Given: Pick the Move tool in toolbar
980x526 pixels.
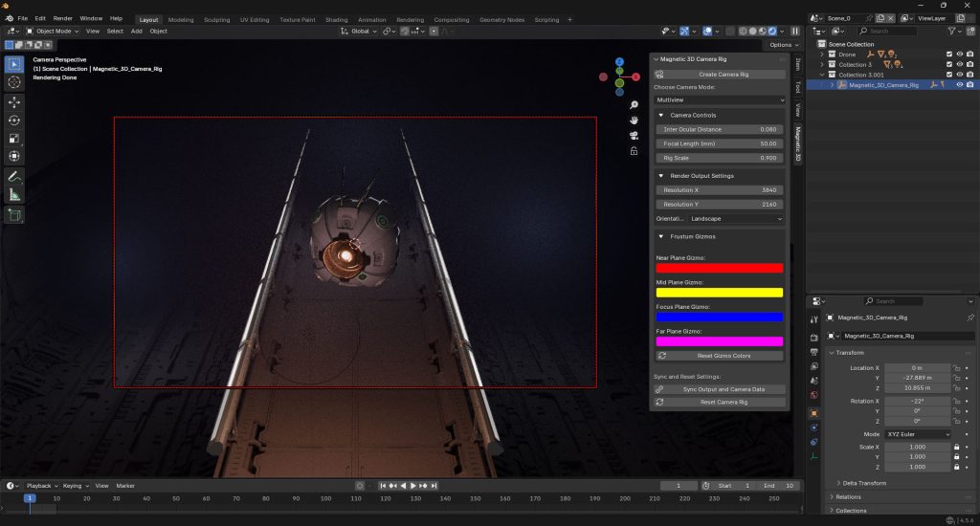Looking at the screenshot, I should coord(14,101).
